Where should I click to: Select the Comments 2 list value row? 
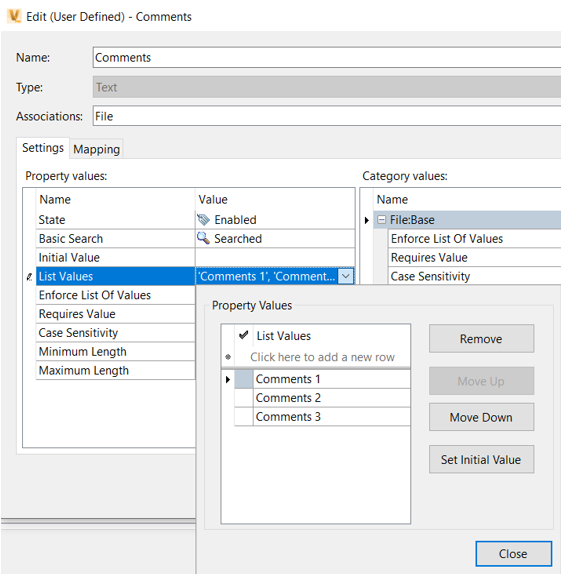coord(322,398)
